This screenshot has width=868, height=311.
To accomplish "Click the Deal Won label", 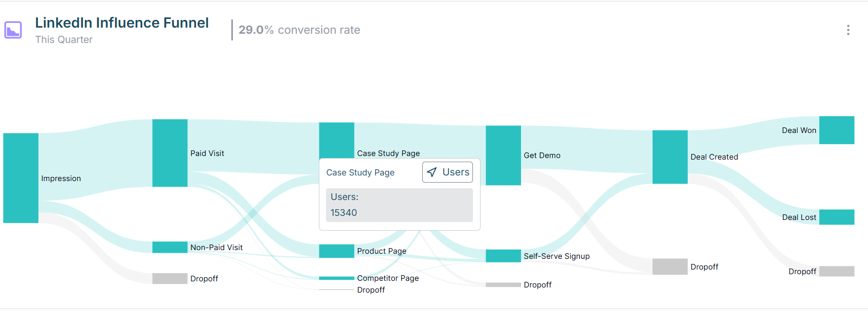I will (799, 130).
